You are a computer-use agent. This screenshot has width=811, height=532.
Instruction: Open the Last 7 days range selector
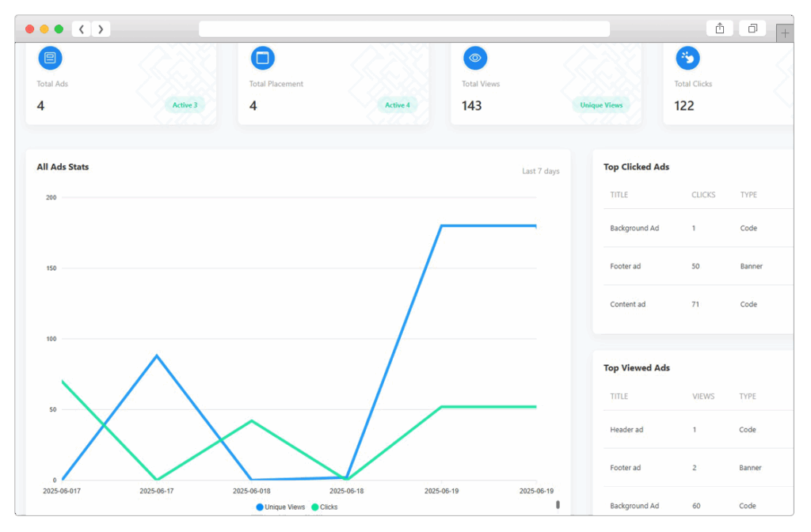pyautogui.click(x=540, y=171)
